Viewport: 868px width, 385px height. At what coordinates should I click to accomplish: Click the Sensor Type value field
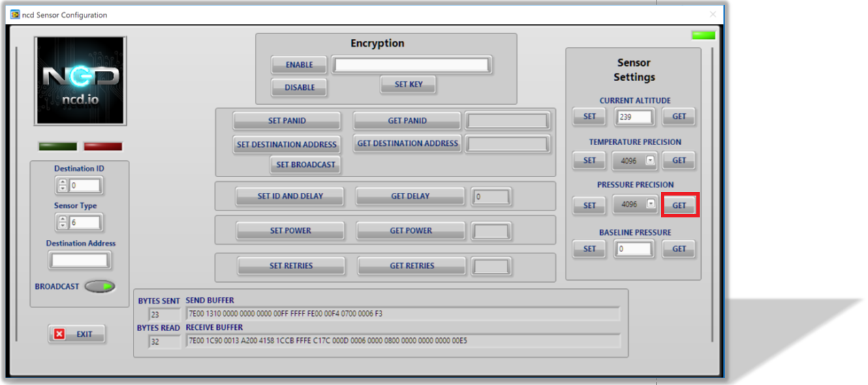coord(84,222)
